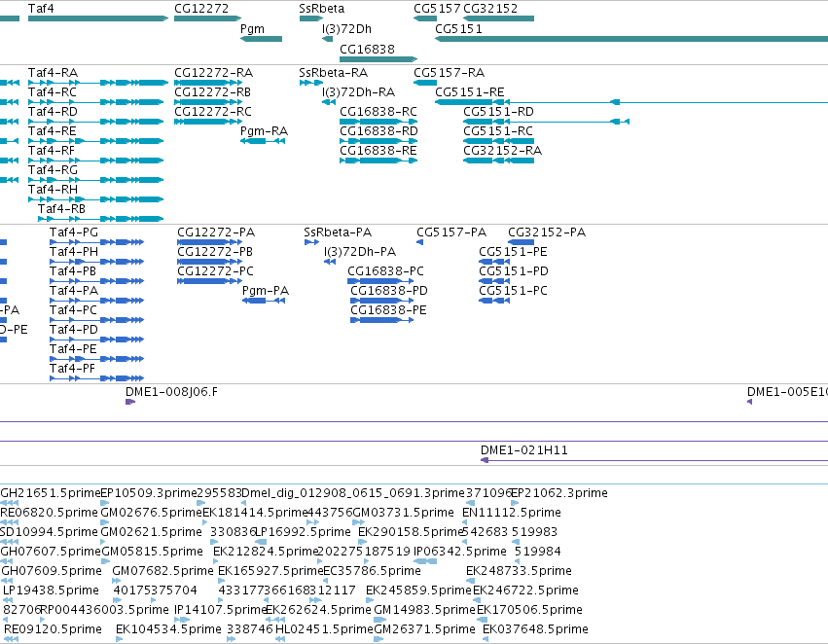Select CG16838-PC protein
Screen dimensions: 828x644
click(380, 281)
